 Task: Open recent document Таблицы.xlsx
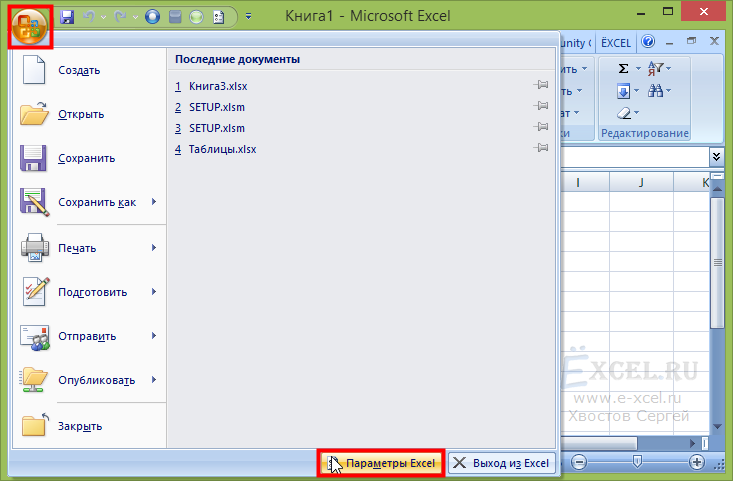tap(223, 149)
